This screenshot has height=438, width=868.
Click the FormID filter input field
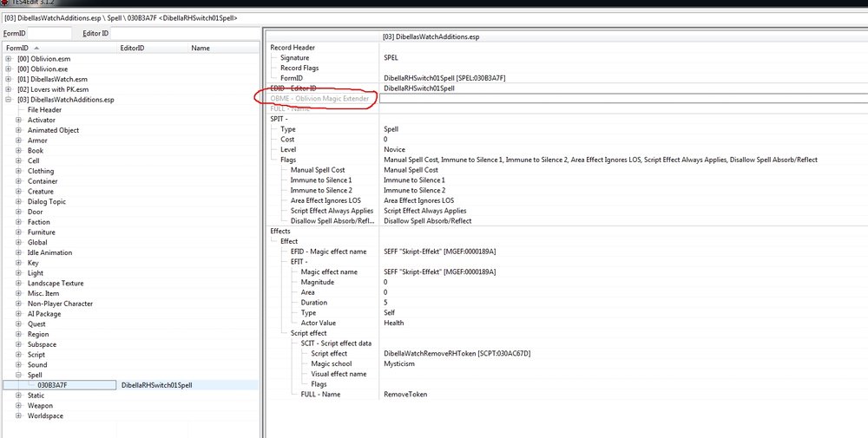click(49, 33)
